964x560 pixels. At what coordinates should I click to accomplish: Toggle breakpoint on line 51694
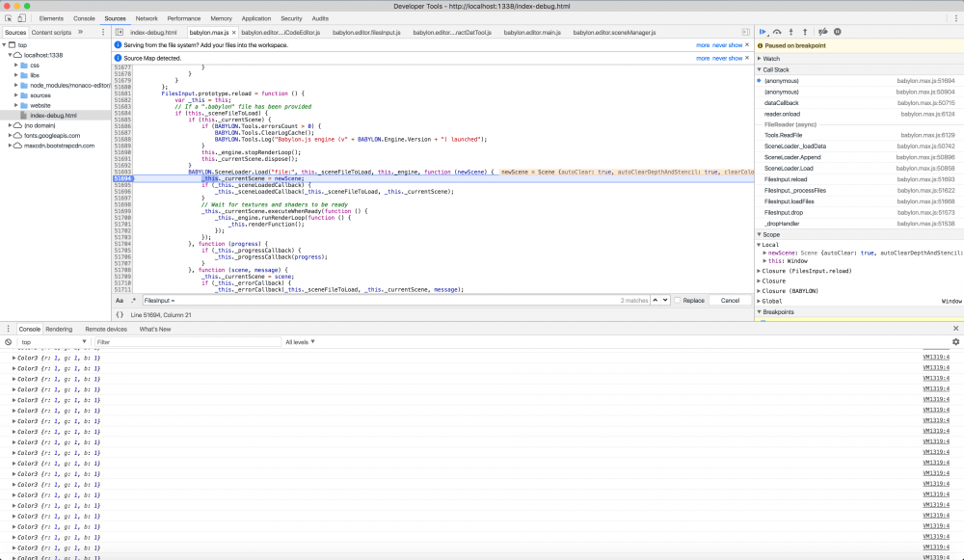click(x=122, y=178)
